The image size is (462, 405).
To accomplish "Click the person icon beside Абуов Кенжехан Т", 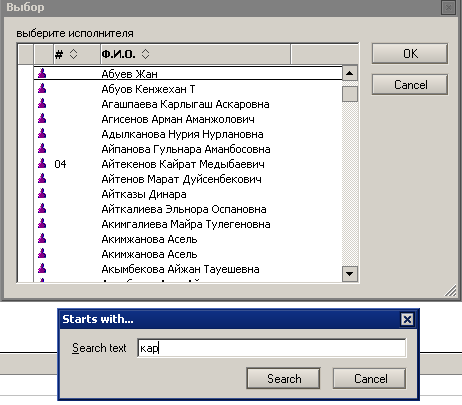I will coord(42,88).
